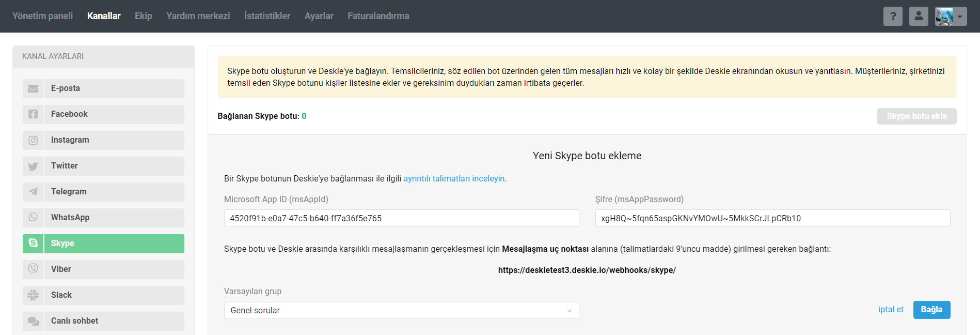Open Yardım merkezi in navigation
Screen dimensions: 980x335
[198, 16]
